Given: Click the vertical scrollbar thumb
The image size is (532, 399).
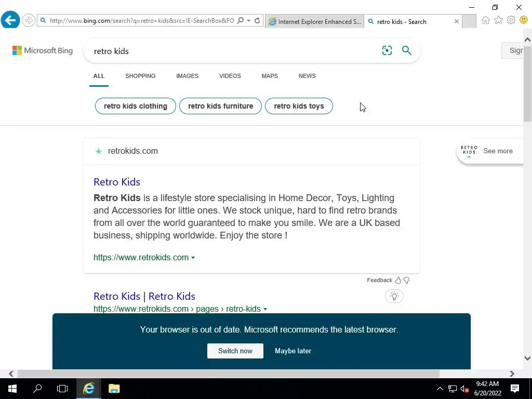Looking at the screenshot, I should (527, 83).
